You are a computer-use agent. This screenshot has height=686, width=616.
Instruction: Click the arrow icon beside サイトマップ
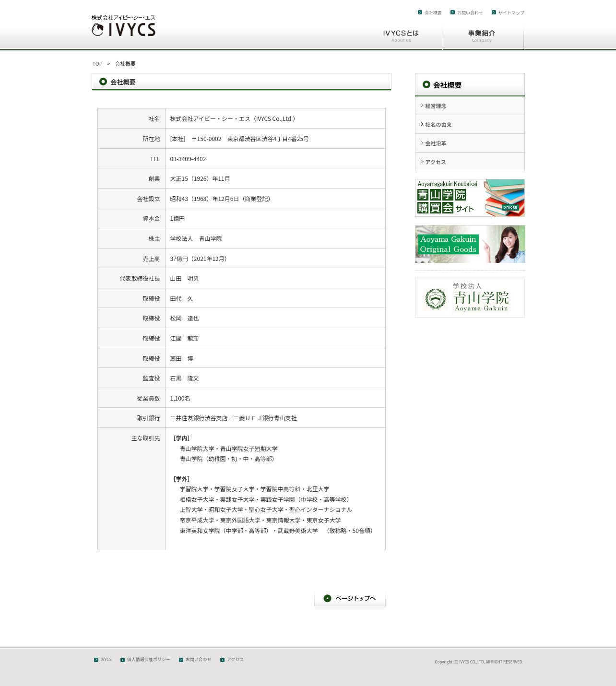click(x=494, y=12)
